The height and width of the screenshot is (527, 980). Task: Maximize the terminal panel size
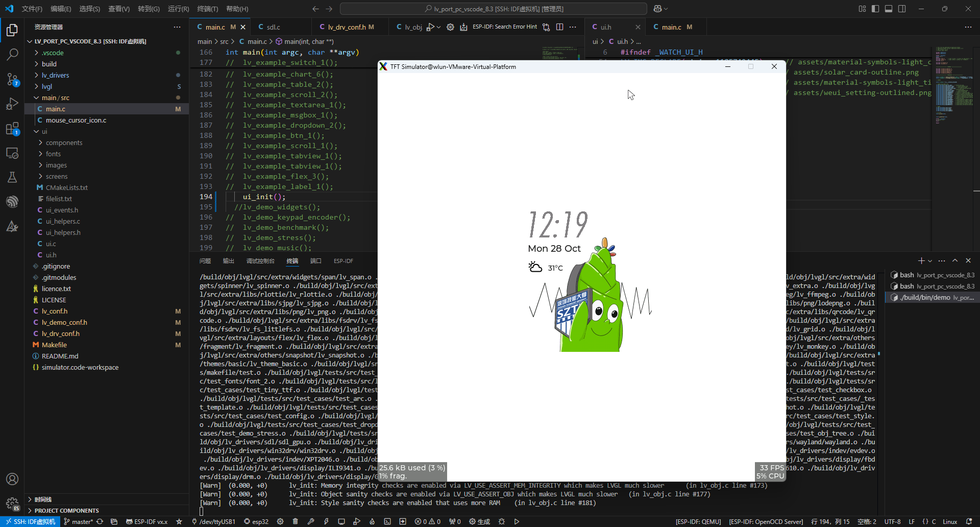click(955, 260)
